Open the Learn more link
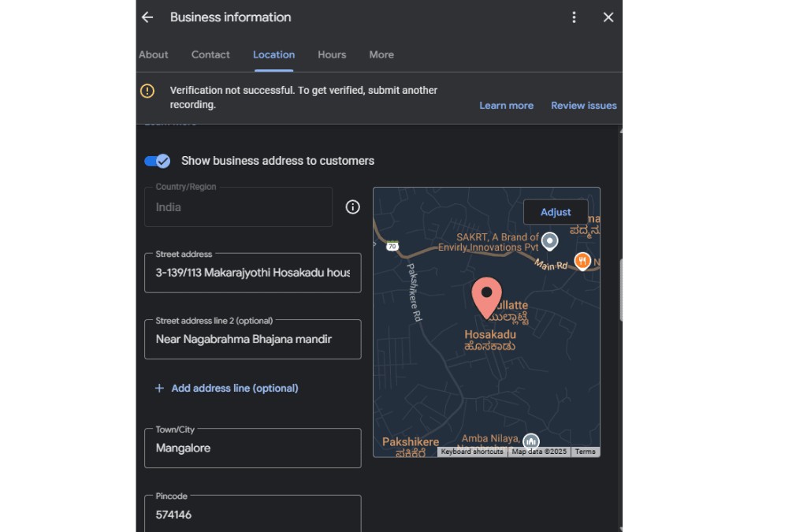Screen dimensions: 807x532 (x=507, y=105)
